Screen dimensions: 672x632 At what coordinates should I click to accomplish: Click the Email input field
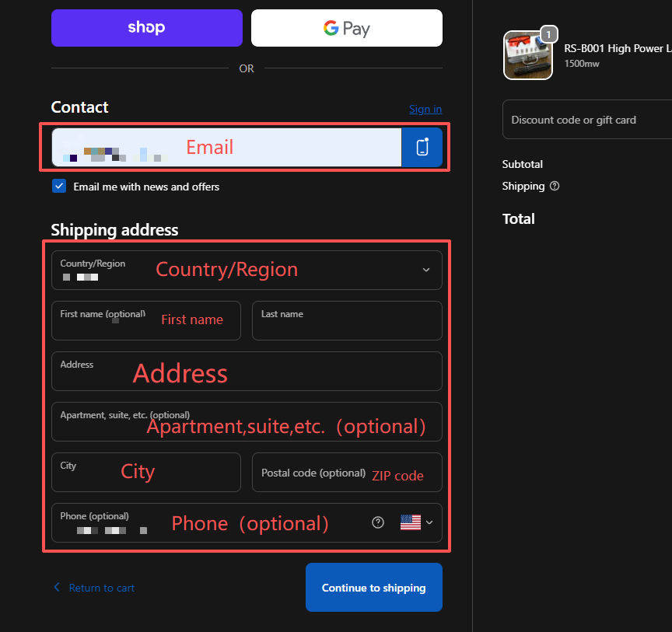[226, 148]
